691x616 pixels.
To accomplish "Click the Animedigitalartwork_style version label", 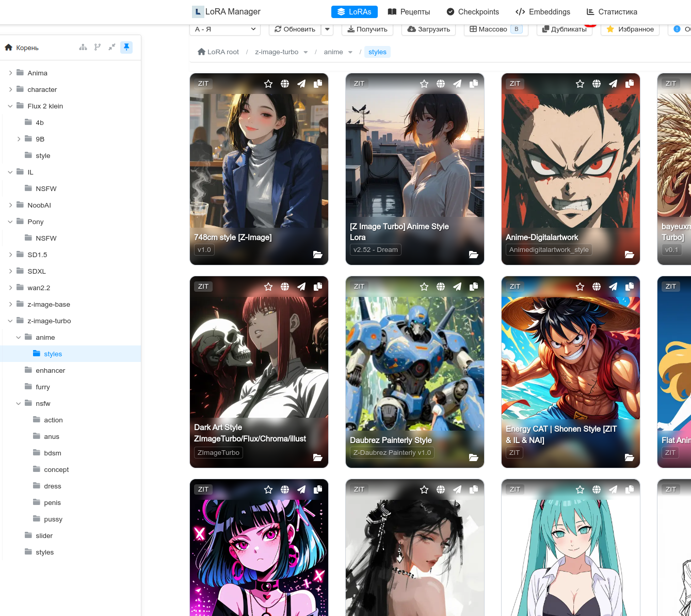I will [549, 250].
